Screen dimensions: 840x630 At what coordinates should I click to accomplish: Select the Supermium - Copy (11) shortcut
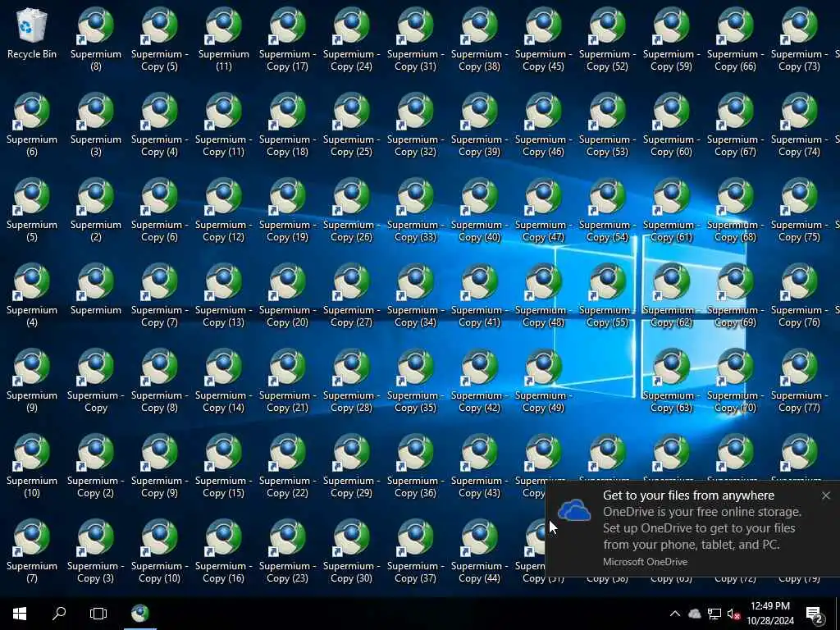(223, 125)
